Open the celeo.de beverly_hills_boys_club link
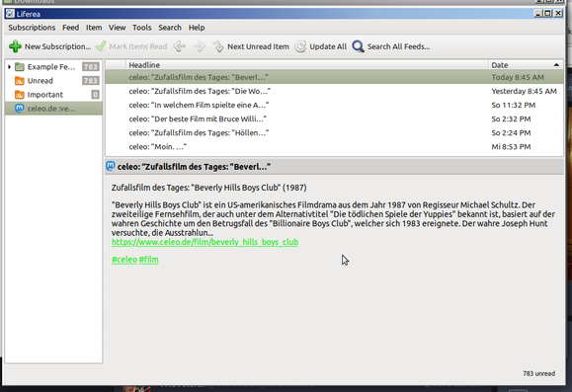 [205, 242]
